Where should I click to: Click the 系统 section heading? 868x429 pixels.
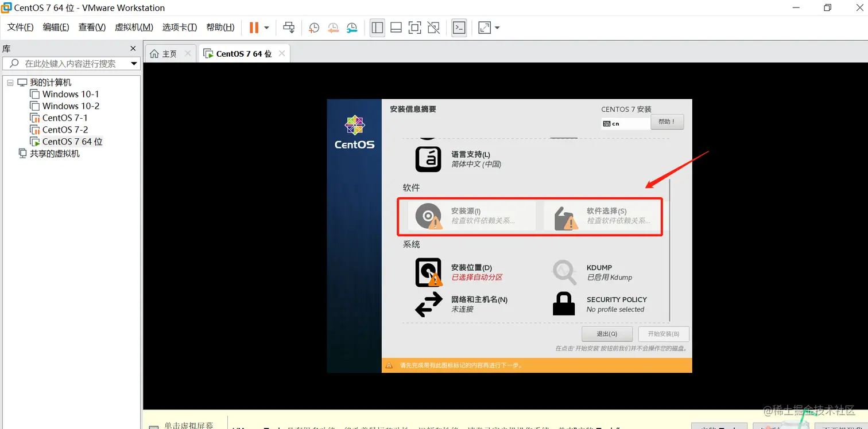(411, 244)
